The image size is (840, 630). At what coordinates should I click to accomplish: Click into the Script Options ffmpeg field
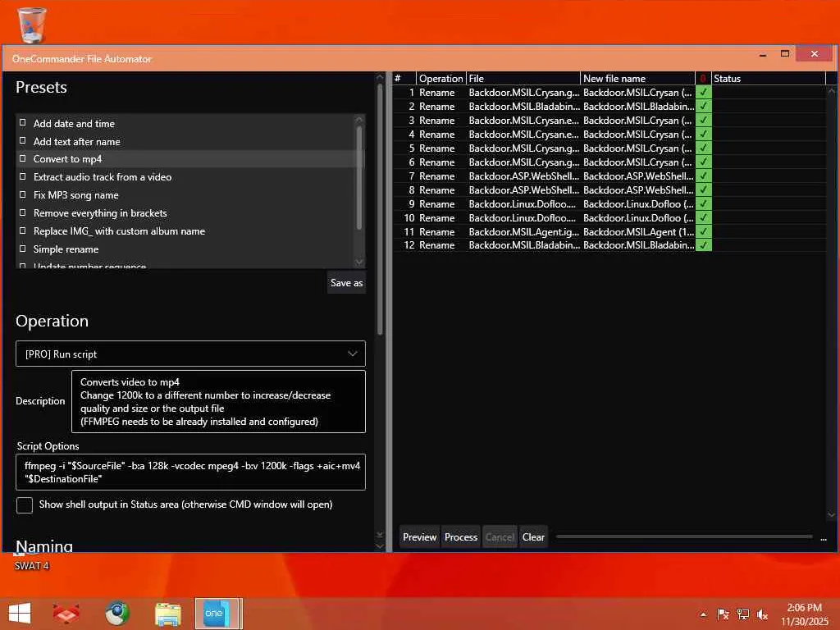190,472
